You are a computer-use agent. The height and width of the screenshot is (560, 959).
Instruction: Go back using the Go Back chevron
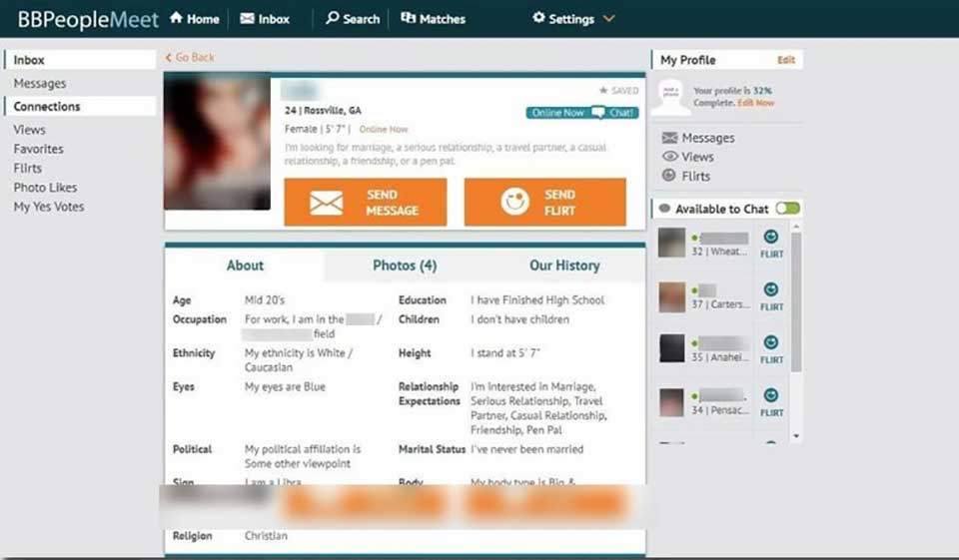(169, 58)
